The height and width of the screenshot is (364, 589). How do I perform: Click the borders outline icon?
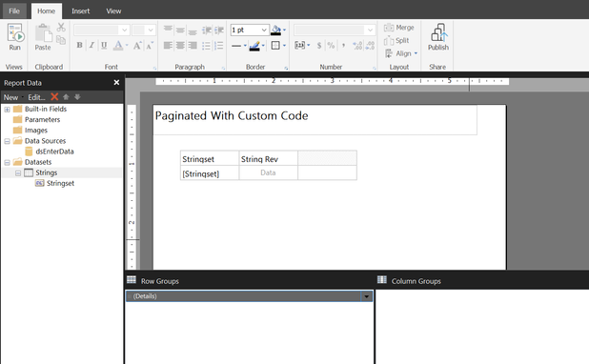[x=275, y=46]
